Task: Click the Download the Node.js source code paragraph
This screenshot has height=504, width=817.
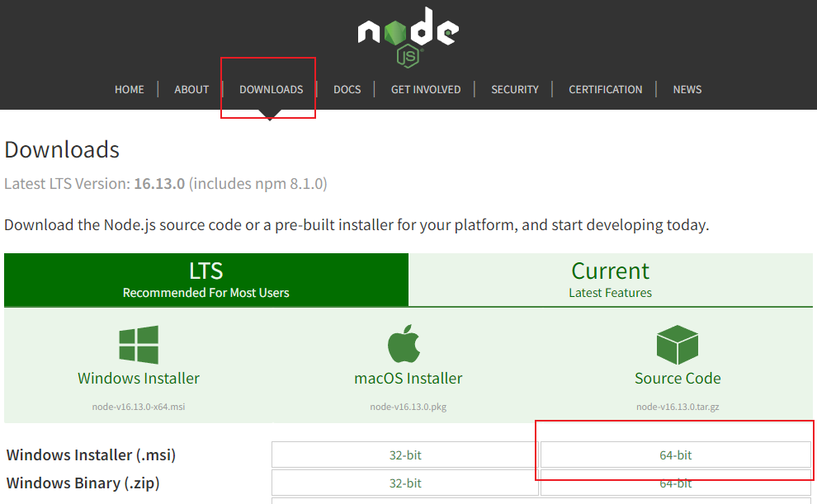Action: [x=357, y=225]
